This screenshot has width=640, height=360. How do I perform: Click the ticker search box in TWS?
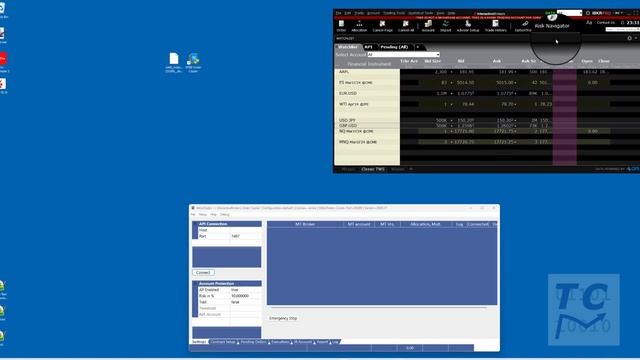622,29
